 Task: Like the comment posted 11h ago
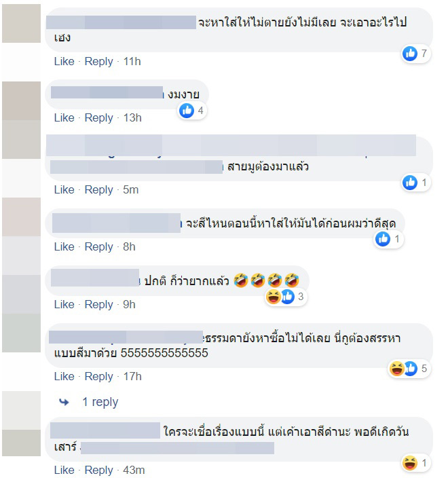(64, 61)
